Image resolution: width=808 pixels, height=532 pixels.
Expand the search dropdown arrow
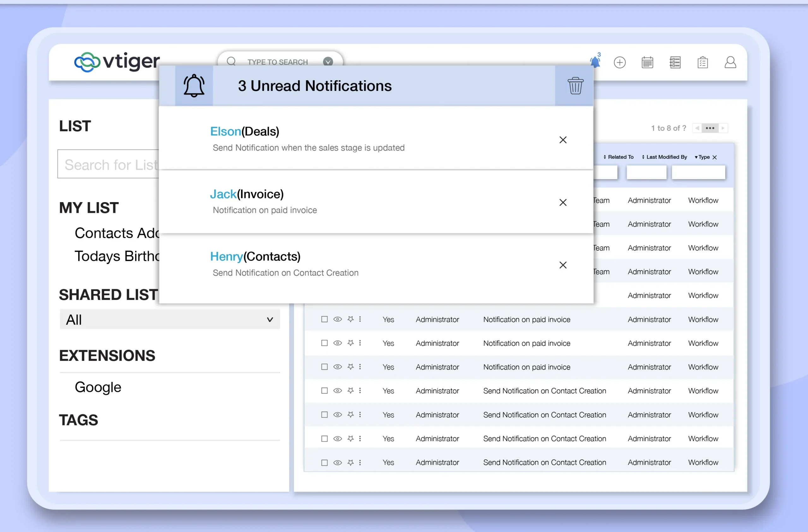328,62
